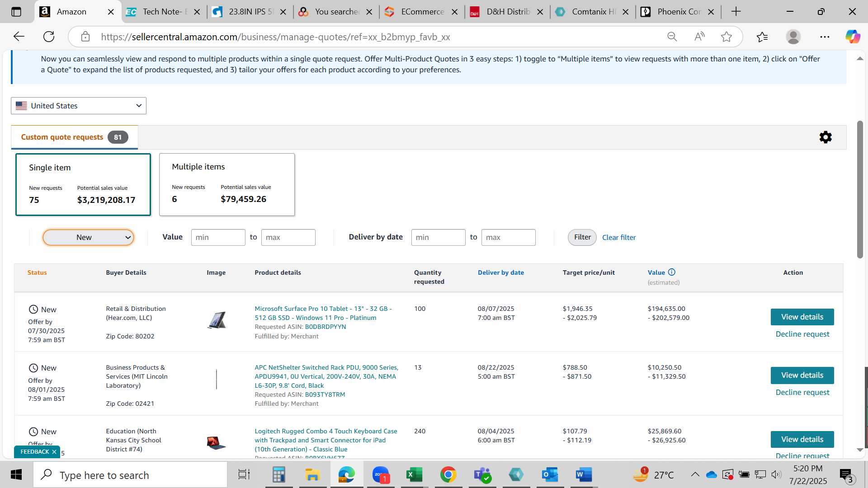
Task: Click Surface Pro product thumbnail
Action: tap(217, 320)
